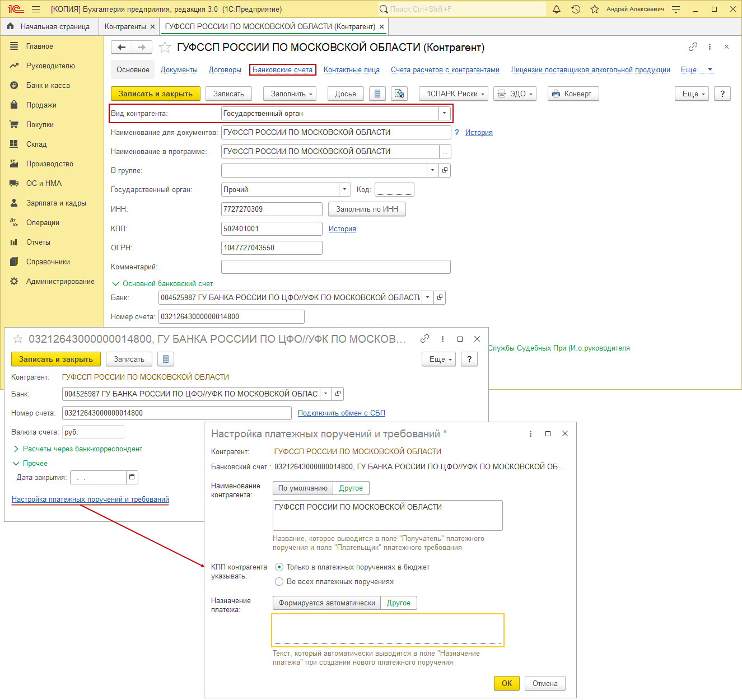Open the report list icon beside Досье

tap(377, 94)
